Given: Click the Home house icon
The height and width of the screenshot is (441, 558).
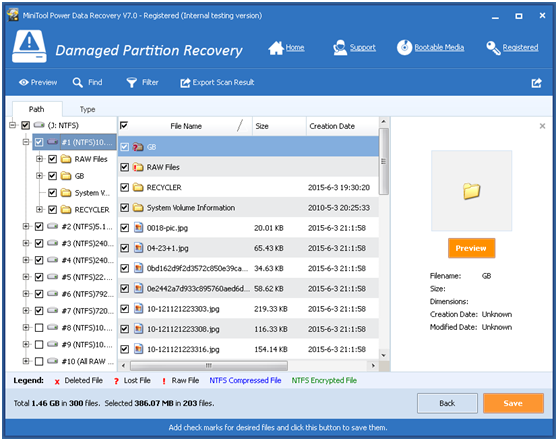Looking at the screenshot, I should pos(276,48).
